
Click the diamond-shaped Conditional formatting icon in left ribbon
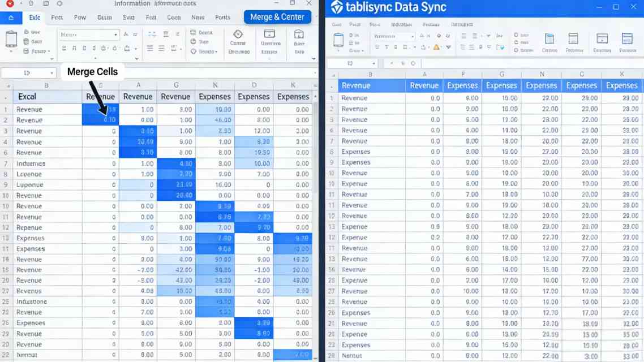coord(238,34)
